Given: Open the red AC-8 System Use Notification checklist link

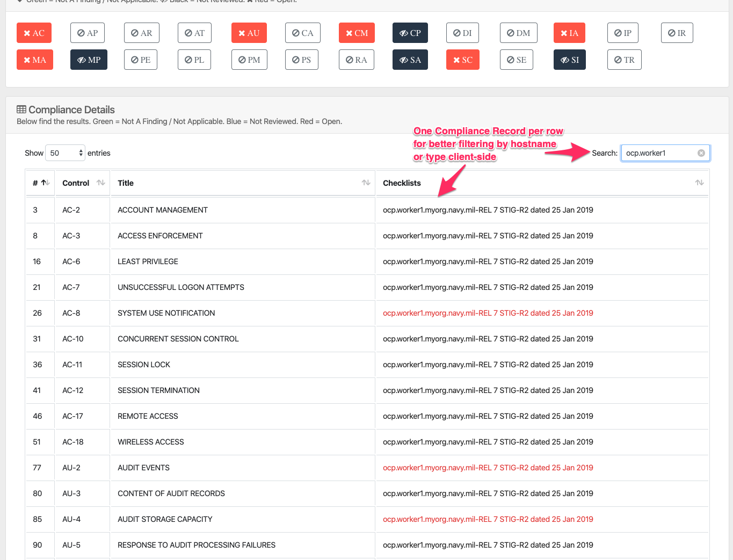Looking at the screenshot, I should pyautogui.click(x=488, y=313).
